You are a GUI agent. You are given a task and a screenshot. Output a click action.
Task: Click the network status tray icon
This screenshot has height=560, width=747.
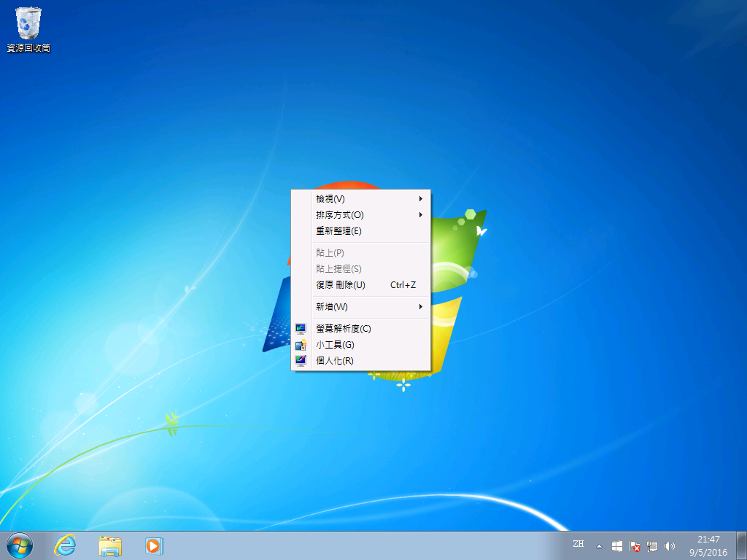[653, 545]
